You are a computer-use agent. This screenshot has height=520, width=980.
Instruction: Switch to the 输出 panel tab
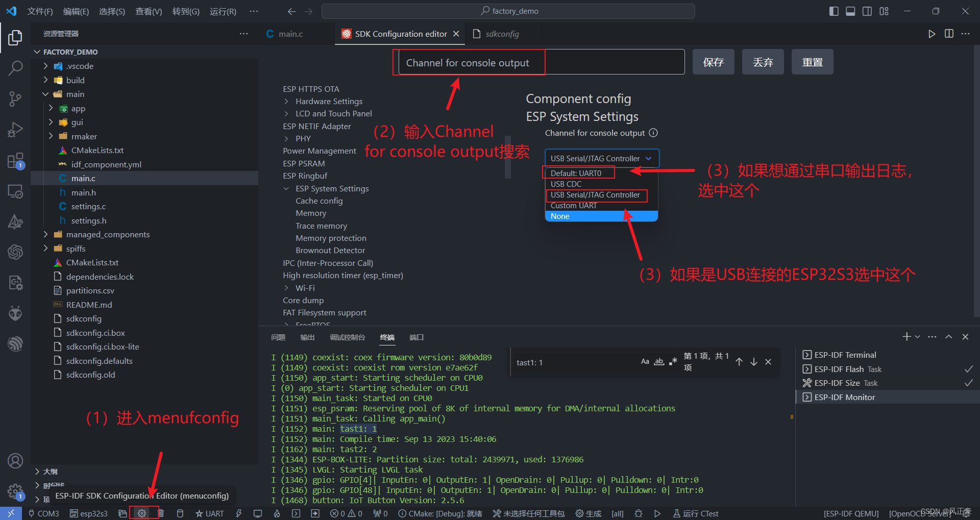307,337
